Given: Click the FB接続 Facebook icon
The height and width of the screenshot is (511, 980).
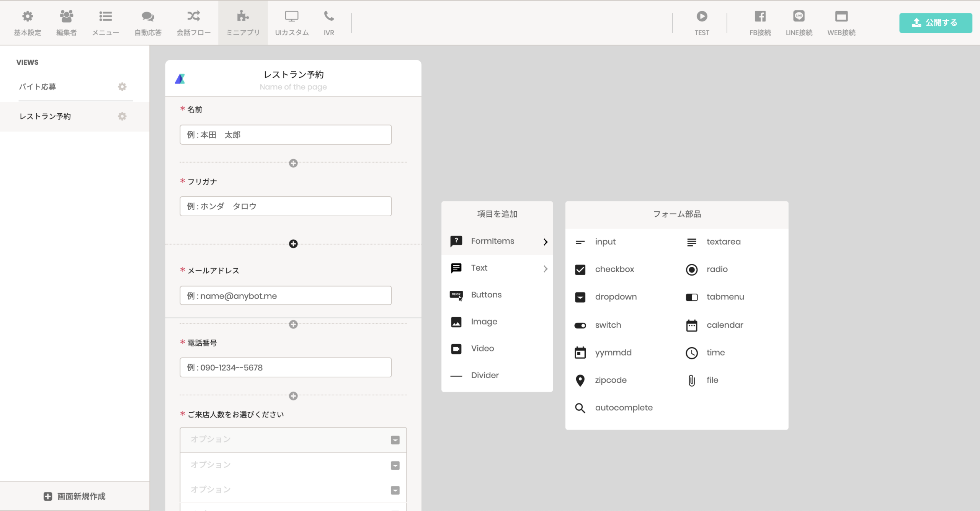Looking at the screenshot, I should click(760, 16).
